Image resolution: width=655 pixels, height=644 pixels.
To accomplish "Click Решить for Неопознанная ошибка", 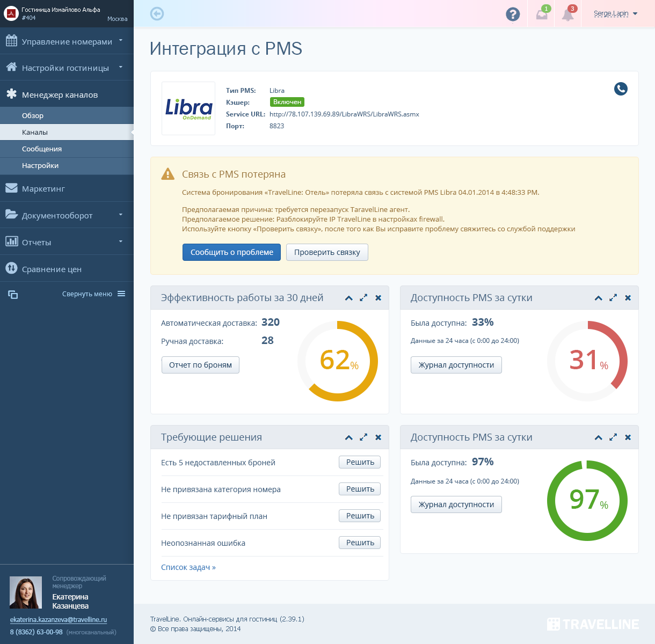I will [x=360, y=543].
